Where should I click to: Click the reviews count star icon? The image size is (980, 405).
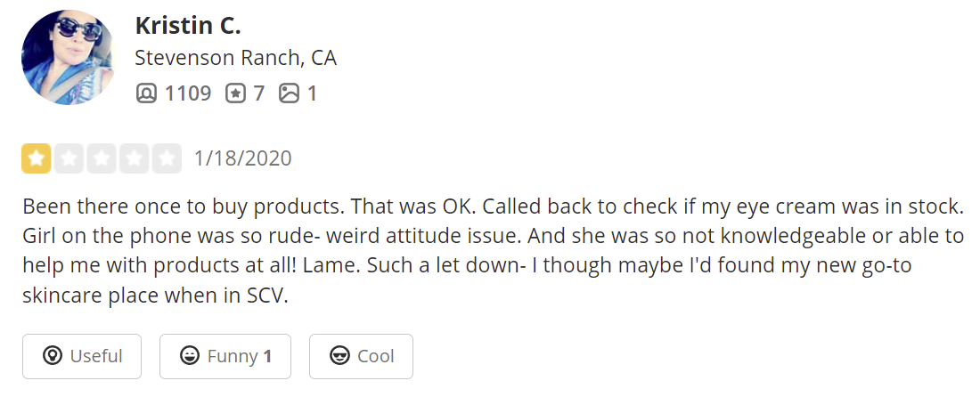coord(235,93)
